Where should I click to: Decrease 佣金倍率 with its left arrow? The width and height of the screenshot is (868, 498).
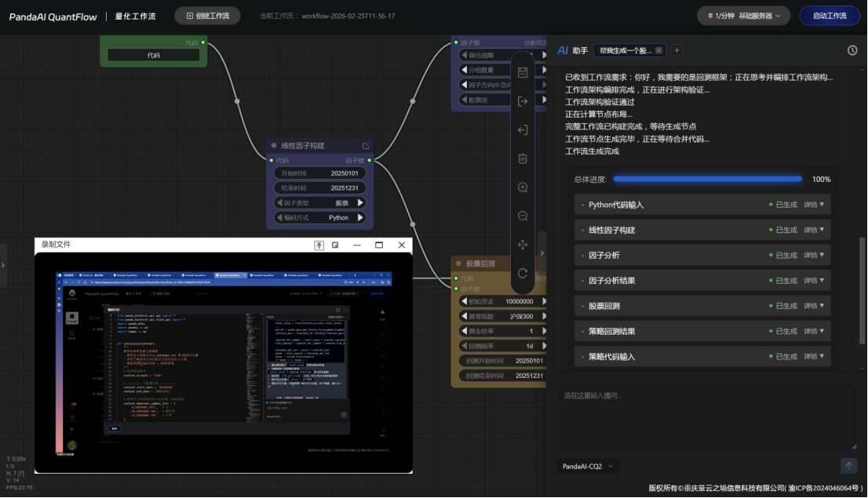pyautogui.click(x=464, y=331)
